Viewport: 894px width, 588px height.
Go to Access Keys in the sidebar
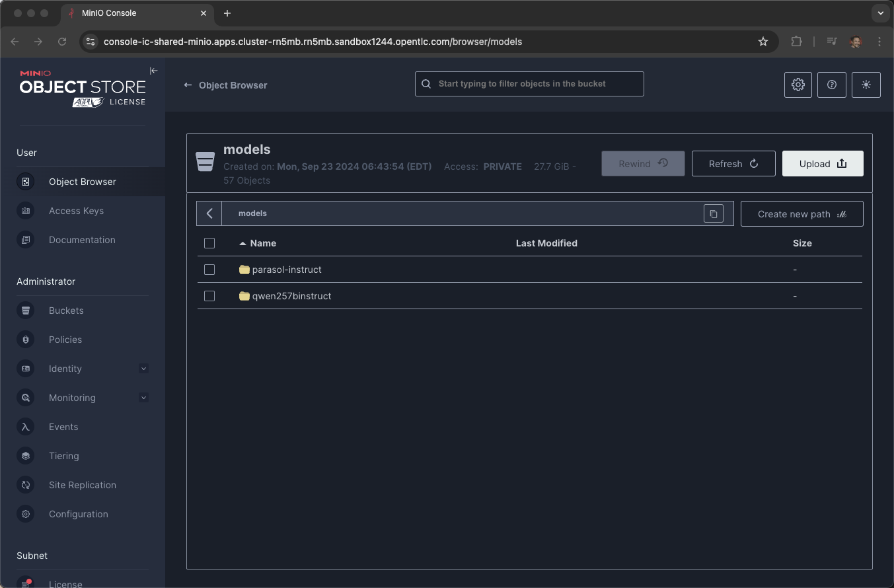pyautogui.click(x=76, y=211)
